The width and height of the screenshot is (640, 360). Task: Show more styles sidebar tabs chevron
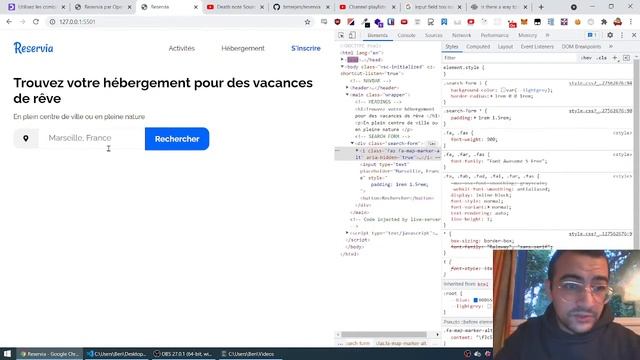pyautogui.click(x=611, y=47)
